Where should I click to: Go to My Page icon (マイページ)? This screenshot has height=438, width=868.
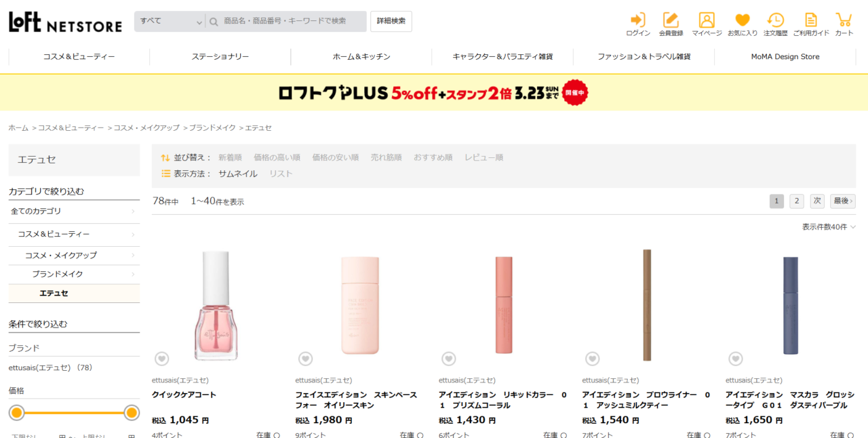707,24
